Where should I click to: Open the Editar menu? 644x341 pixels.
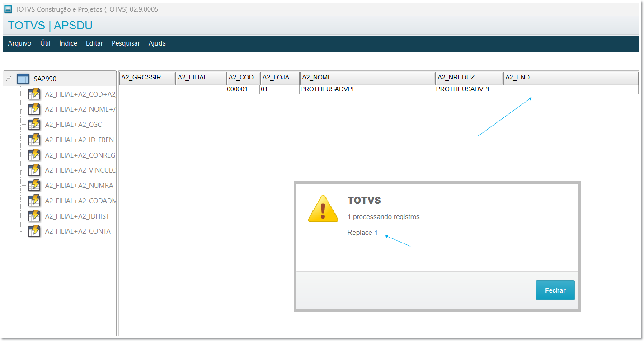[x=94, y=43]
